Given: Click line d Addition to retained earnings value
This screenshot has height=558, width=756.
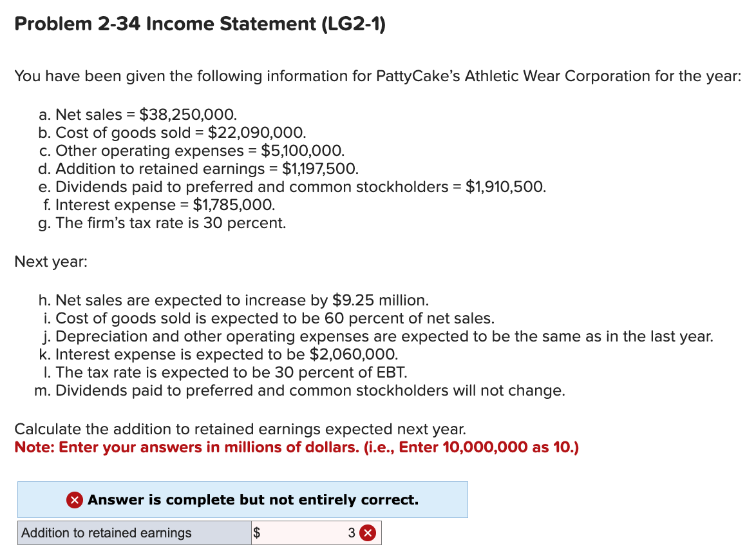Looking at the screenshot, I should tap(198, 169).
